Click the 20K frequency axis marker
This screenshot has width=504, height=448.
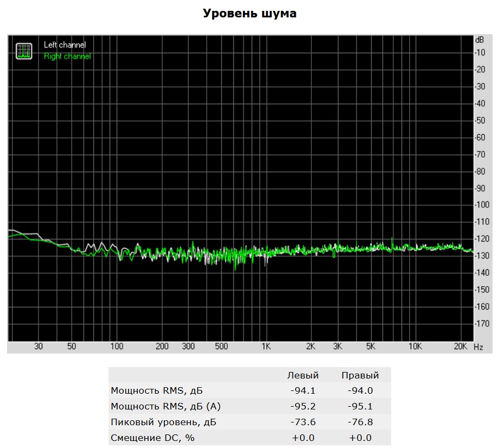click(x=461, y=346)
